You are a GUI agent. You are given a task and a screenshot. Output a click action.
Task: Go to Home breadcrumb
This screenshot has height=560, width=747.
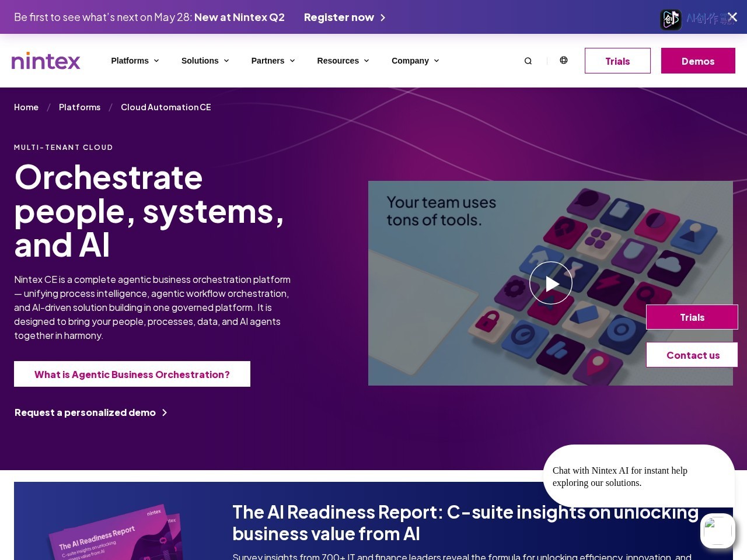coord(26,107)
